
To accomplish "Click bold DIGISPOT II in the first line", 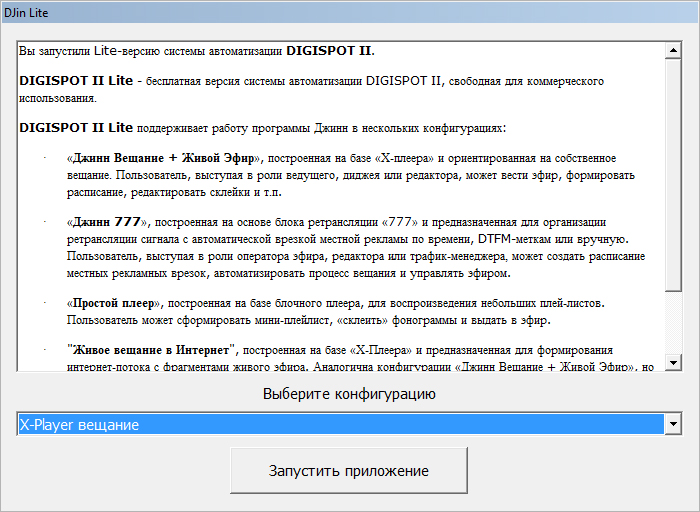I will pos(329,48).
